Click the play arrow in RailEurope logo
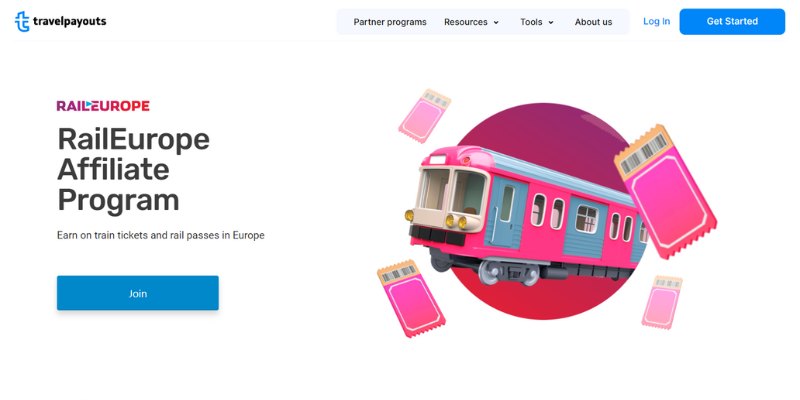Viewport: 800px width, 400px height. [x=90, y=106]
